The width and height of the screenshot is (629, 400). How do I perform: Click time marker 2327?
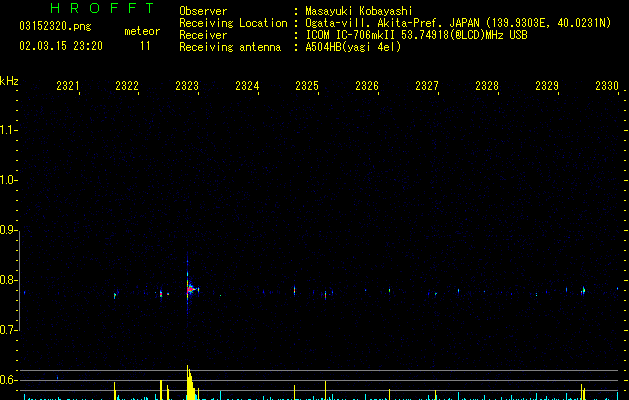click(427, 86)
